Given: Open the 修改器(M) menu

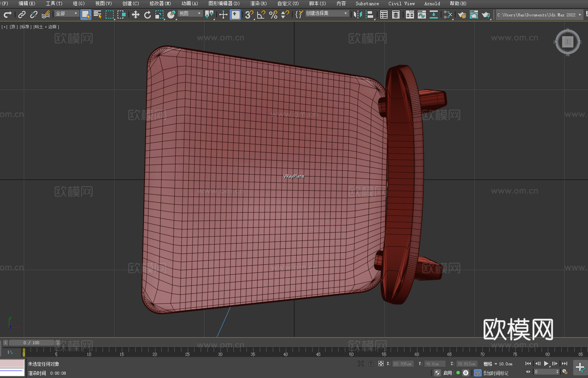Looking at the screenshot, I should coord(160,3).
